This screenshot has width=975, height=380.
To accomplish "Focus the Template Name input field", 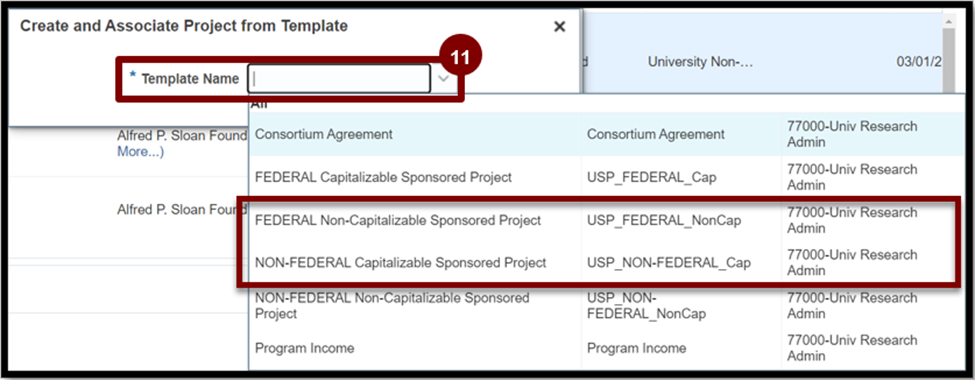I will click(x=338, y=79).
